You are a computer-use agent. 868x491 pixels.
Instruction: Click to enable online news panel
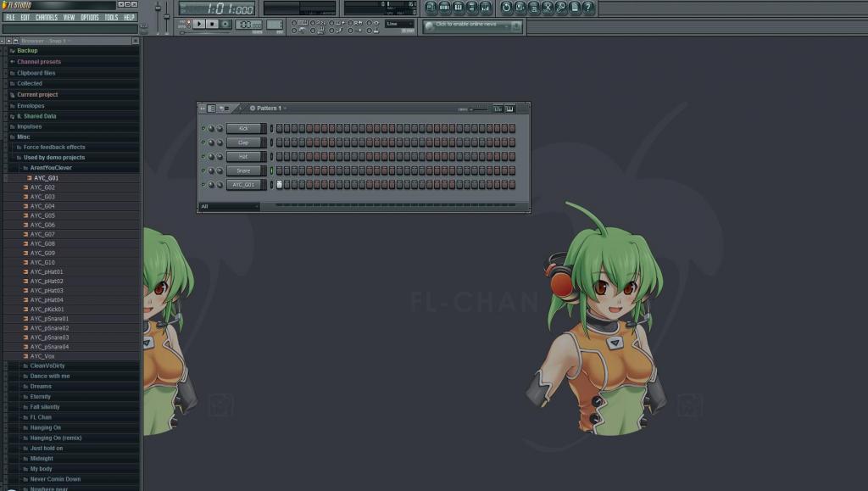[x=473, y=26]
